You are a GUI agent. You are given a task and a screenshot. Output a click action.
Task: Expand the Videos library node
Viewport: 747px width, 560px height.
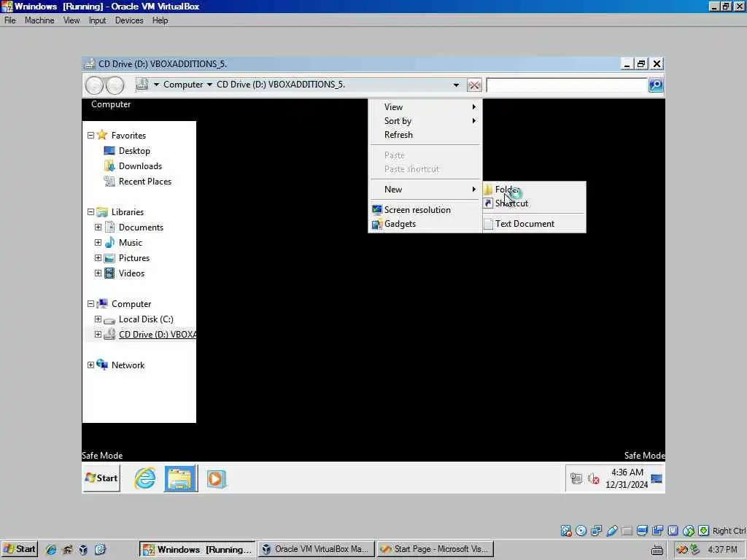[x=98, y=273]
